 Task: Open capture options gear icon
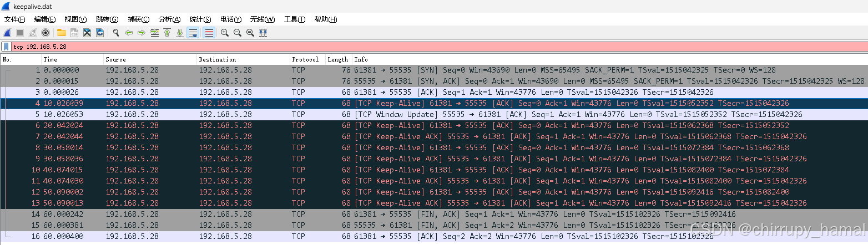click(46, 33)
